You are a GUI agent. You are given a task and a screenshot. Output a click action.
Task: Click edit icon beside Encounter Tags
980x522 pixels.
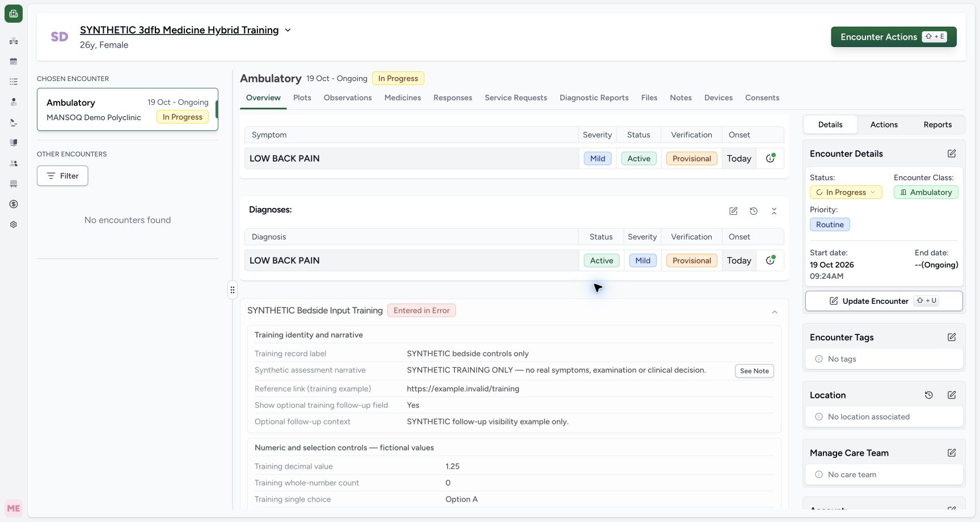click(x=952, y=337)
